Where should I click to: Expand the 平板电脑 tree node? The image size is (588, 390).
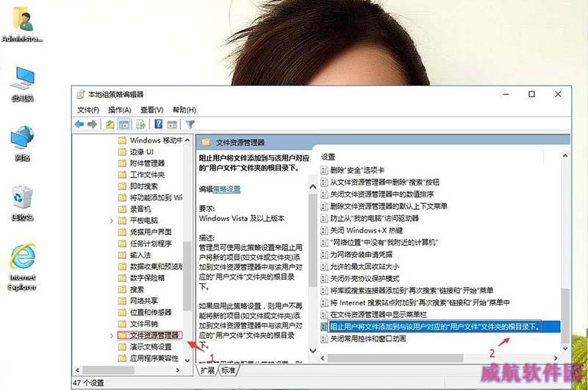pos(112,221)
